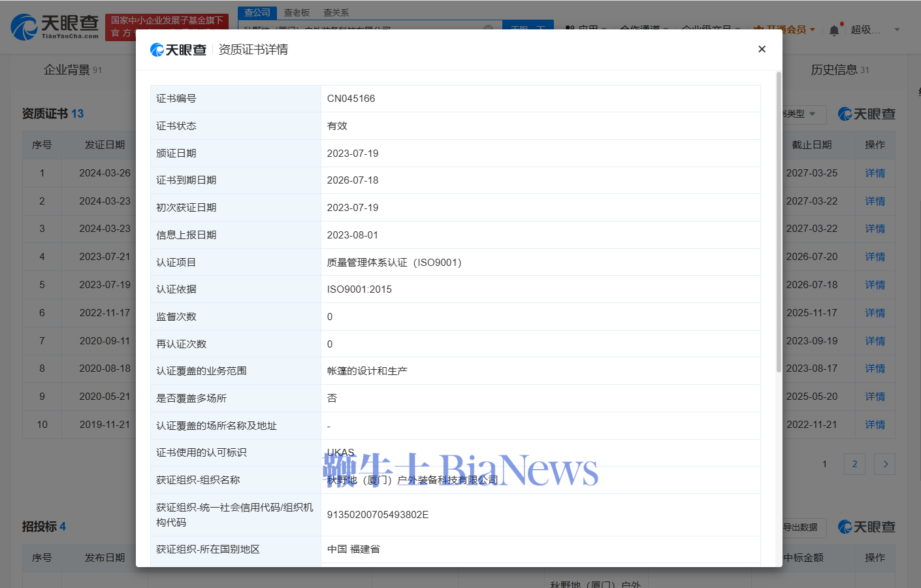Click the 有效 certificate status value
The width and height of the screenshot is (921, 588).
pos(337,126)
